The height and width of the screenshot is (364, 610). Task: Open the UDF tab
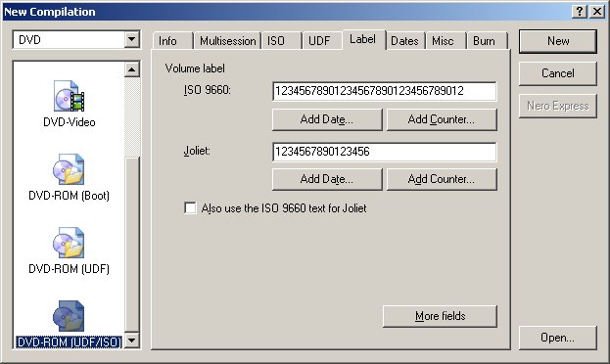tap(319, 41)
